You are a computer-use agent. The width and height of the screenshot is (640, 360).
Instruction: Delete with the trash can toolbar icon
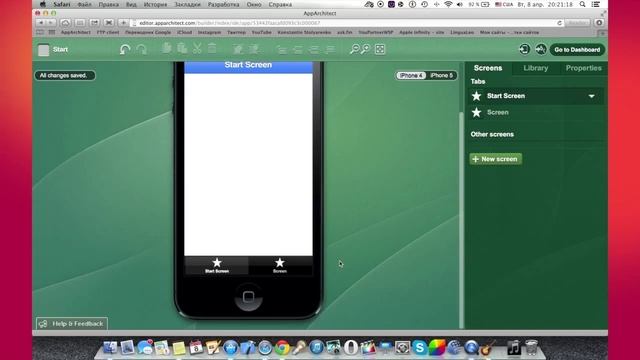point(212,48)
